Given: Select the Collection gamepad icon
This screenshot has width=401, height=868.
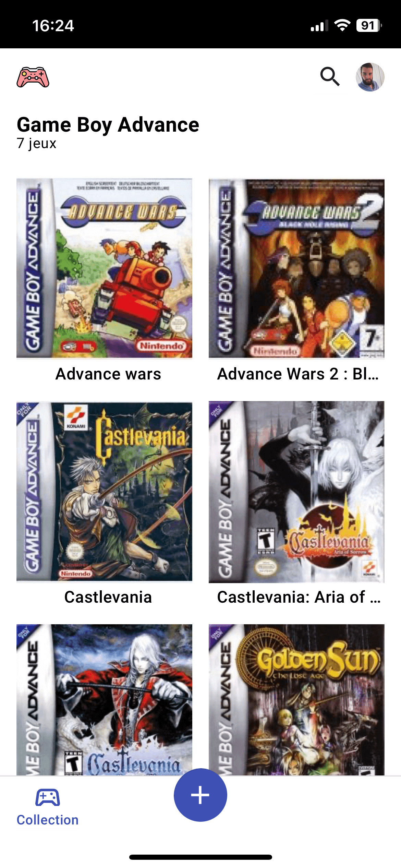Looking at the screenshot, I should (48, 797).
